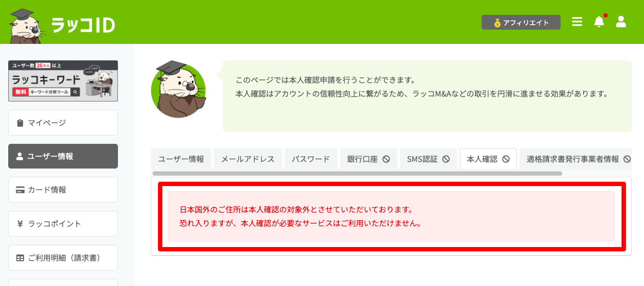Select ユーザー情報 in the sidebar
The image size is (644, 286).
[x=63, y=156]
